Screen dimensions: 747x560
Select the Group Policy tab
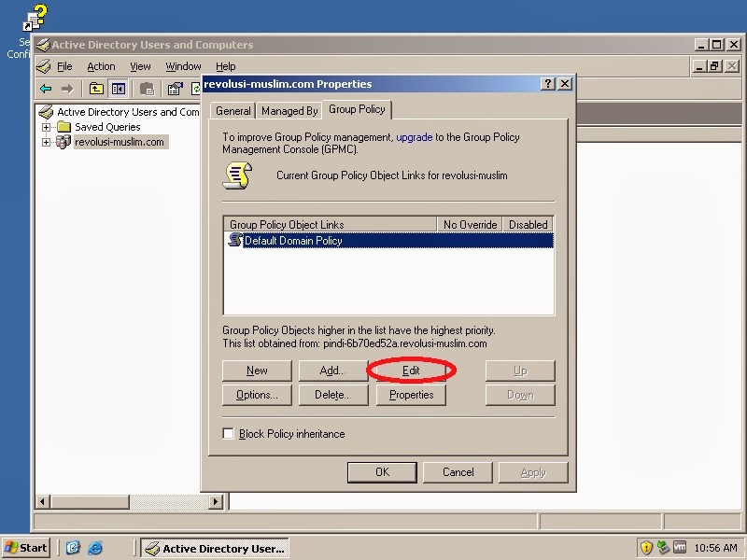(357, 109)
